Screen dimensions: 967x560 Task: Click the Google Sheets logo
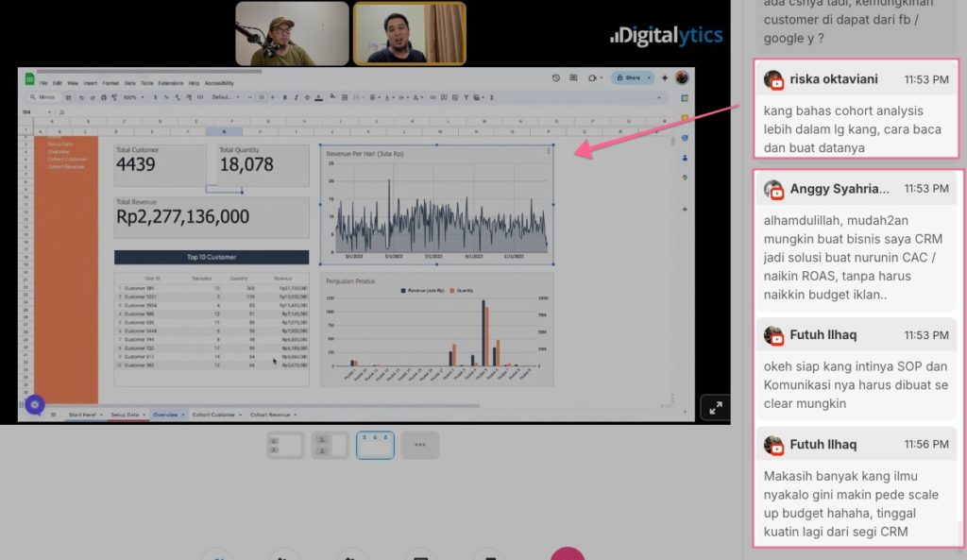click(x=29, y=79)
